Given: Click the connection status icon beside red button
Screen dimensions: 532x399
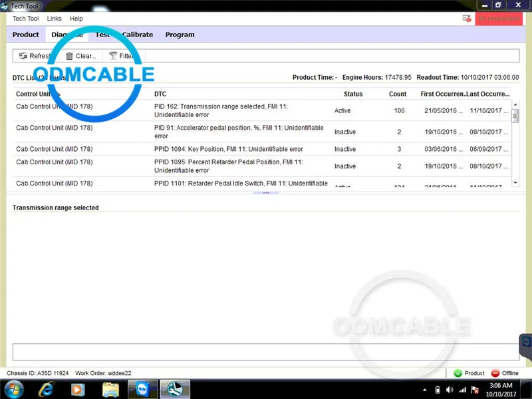Looking at the screenshot, I should pyautogui.click(x=467, y=19).
